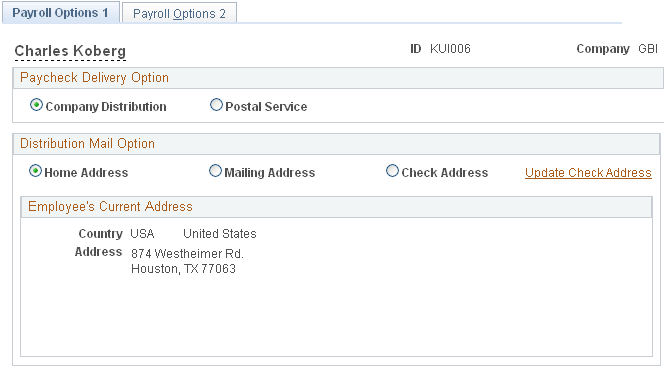
Task: Click the Distribution Mail Option section header
Action: [x=87, y=144]
